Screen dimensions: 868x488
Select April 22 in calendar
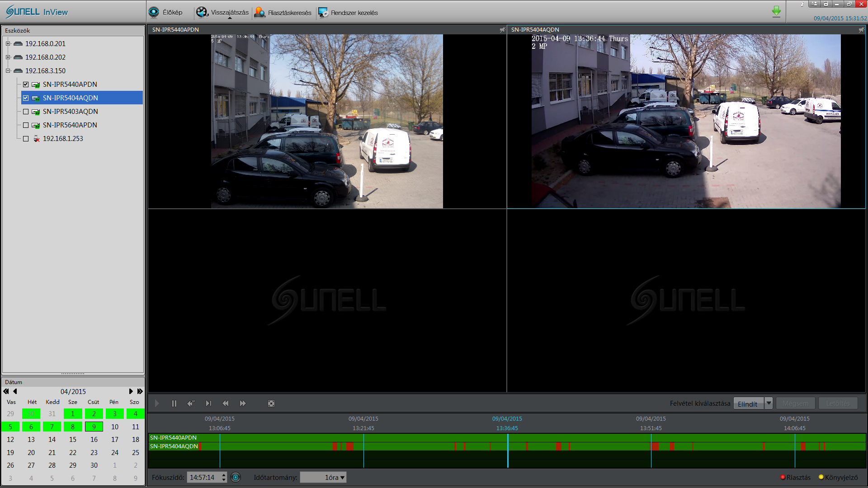tap(73, 452)
